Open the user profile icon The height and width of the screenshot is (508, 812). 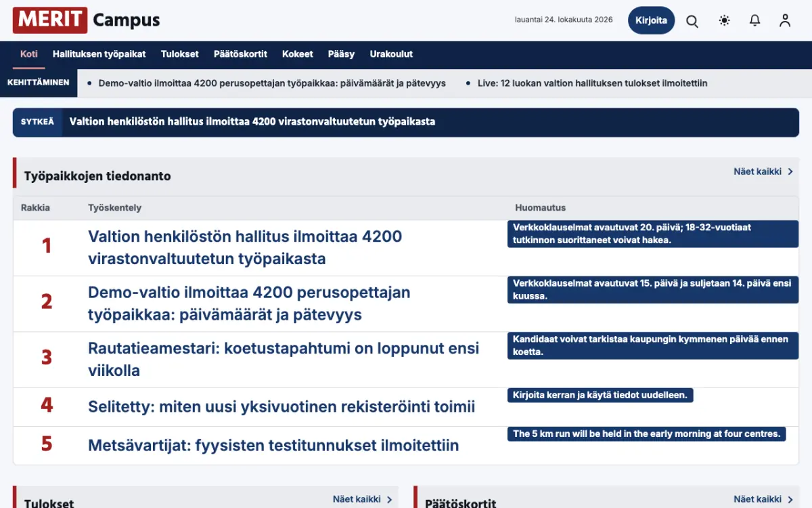(785, 20)
